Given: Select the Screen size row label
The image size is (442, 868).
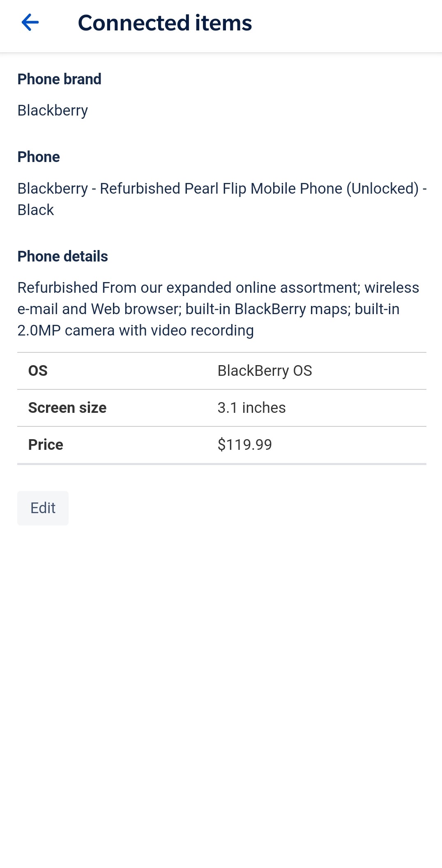Looking at the screenshot, I should pos(67,408).
